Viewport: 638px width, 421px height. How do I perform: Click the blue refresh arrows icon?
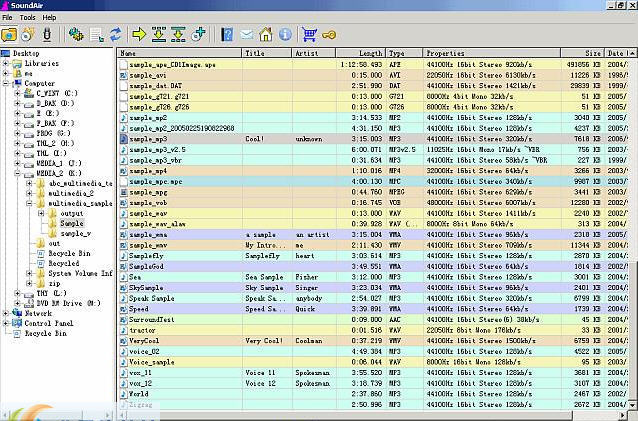(x=115, y=35)
